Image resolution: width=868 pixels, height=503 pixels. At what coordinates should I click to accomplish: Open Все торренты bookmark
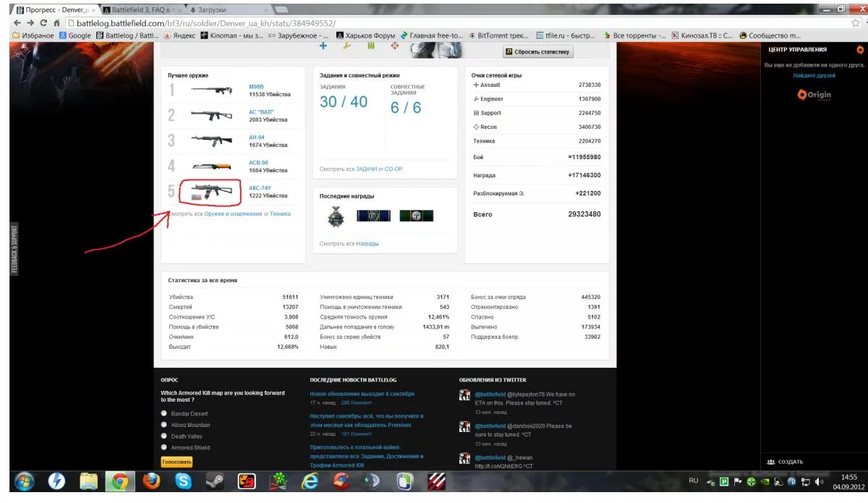pyautogui.click(x=635, y=35)
